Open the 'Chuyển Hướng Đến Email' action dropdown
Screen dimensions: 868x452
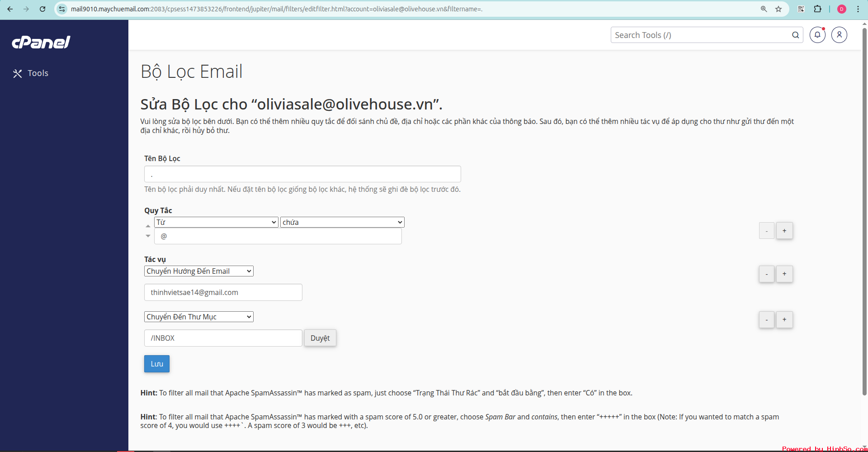click(x=199, y=271)
